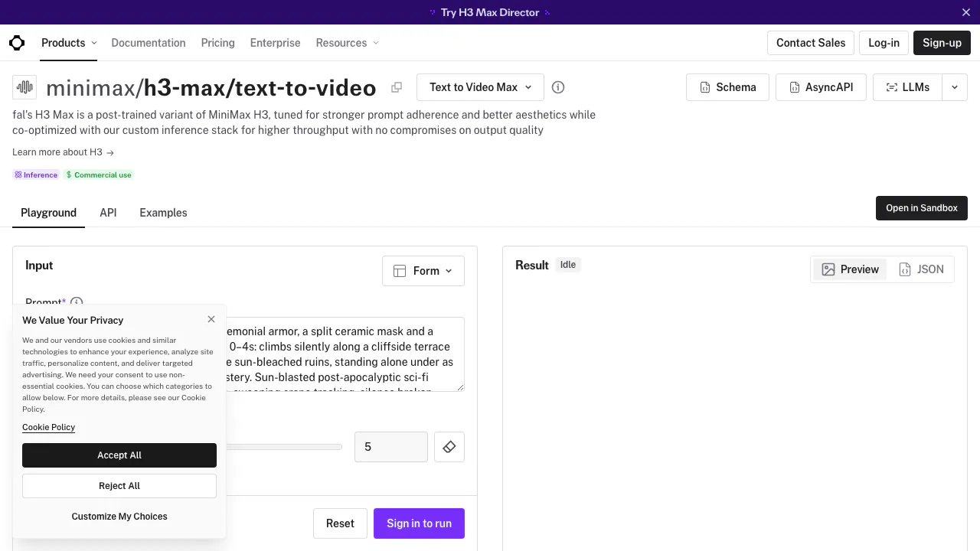Switch result view to JSON
The width and height of the screenshot is (980, 551).
pos(921,269)
